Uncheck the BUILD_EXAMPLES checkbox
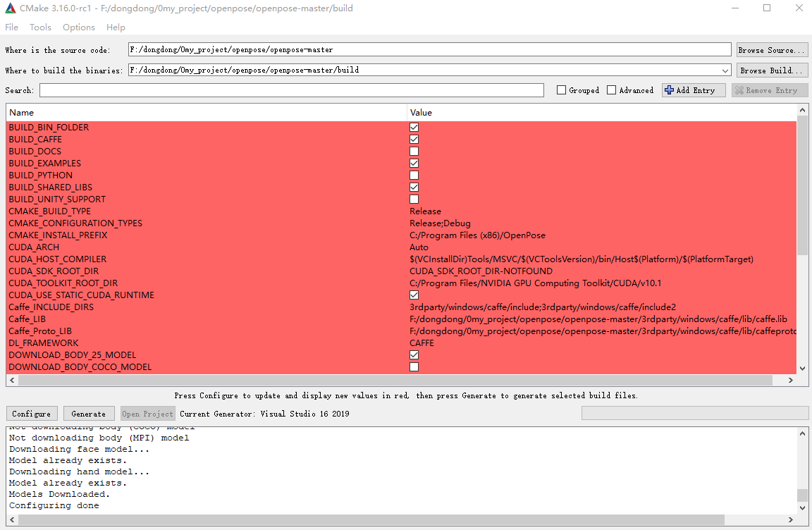Screen dimensions: 812x530 (414, 163)
